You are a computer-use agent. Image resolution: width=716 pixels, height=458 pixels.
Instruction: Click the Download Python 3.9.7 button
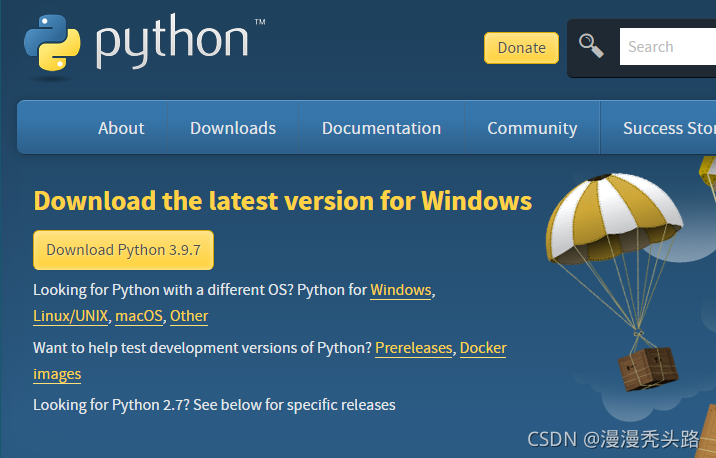pos(123,250)
